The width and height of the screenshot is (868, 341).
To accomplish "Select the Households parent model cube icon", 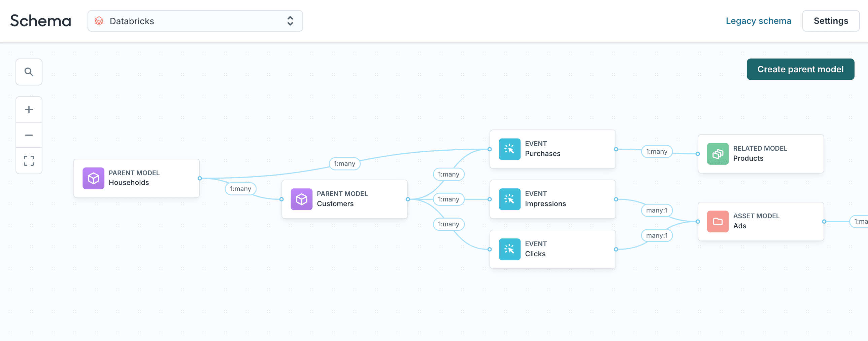I will pyautogui.click(x=93, y=179).
